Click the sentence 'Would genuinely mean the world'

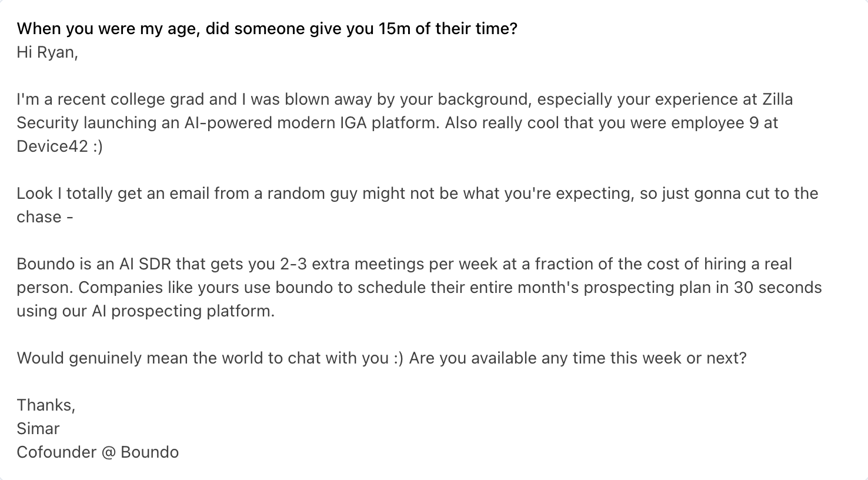(210, 358)
